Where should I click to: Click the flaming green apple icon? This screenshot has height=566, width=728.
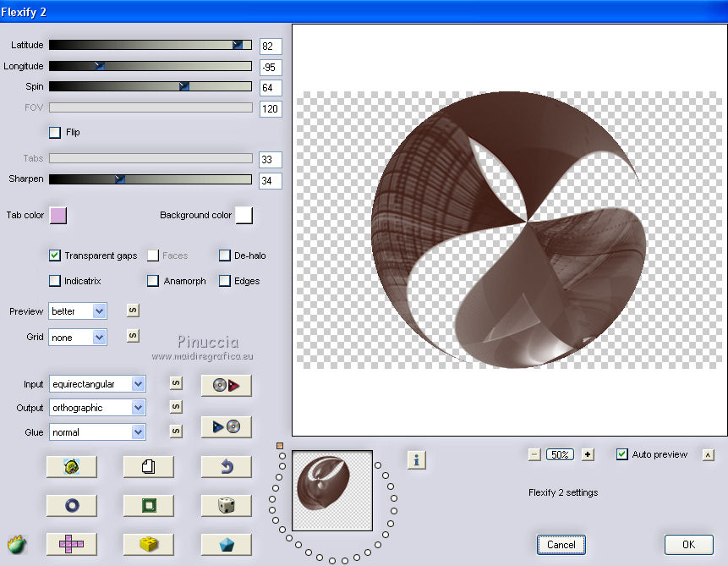coord(17,544)
